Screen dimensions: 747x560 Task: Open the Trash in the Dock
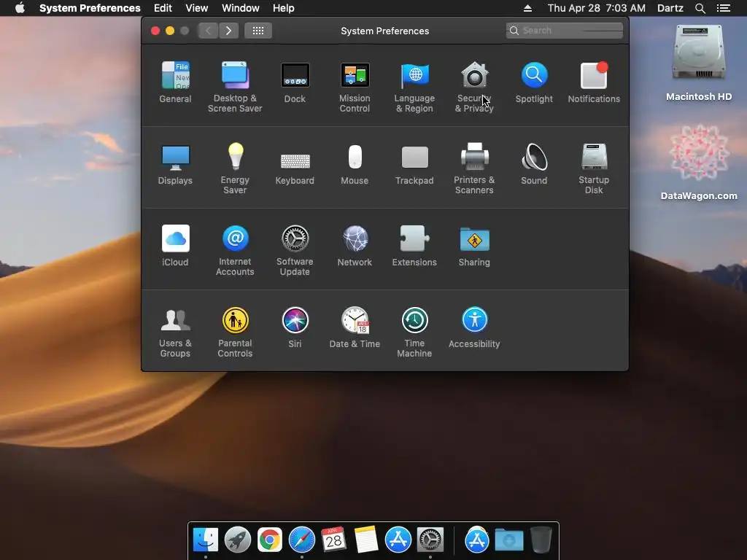click(541, 540)
